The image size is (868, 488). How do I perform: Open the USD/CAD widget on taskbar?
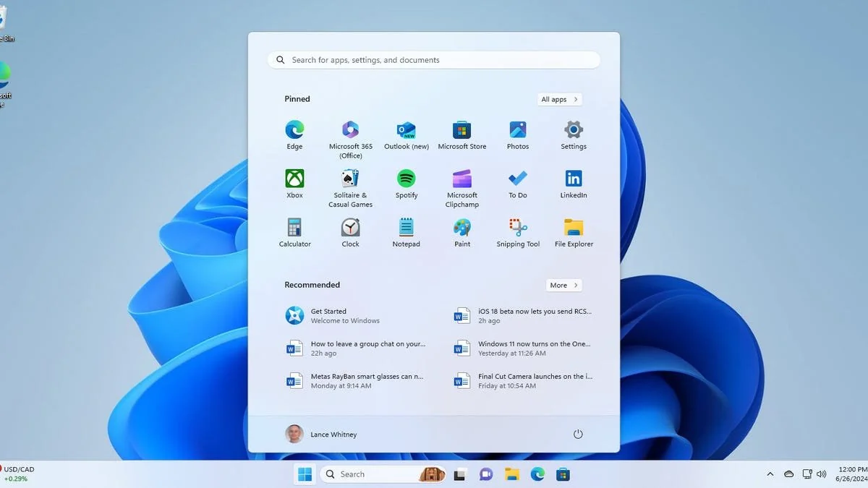(x=18, y=474)
